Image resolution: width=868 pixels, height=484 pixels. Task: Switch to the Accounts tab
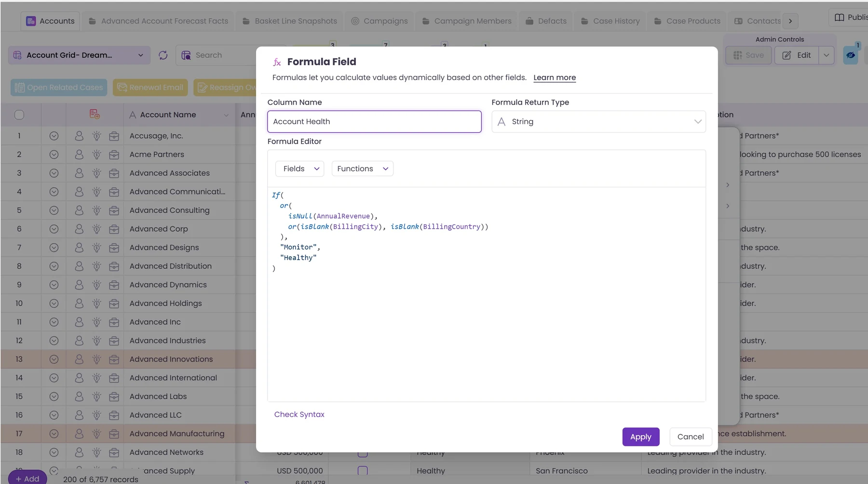tap(51, 21)
